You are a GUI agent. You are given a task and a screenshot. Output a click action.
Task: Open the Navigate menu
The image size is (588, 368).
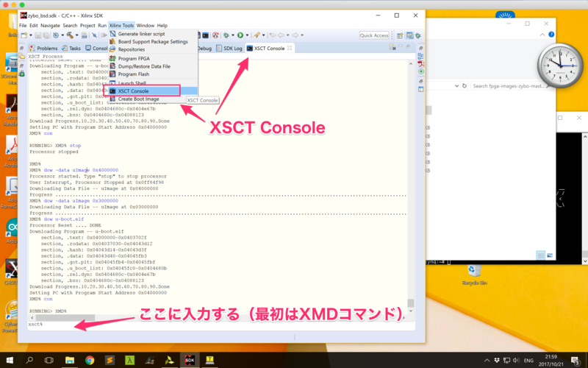coord(50,26)
